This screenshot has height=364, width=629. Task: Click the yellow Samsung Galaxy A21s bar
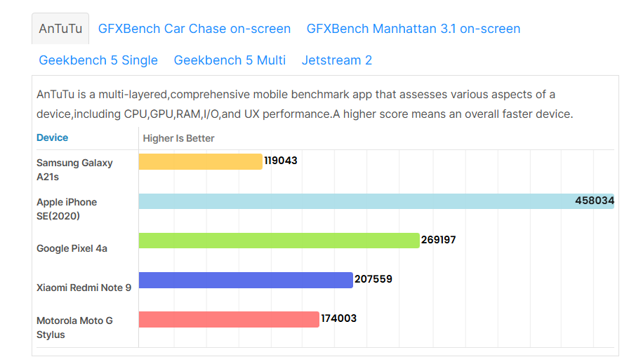[200, 161]
